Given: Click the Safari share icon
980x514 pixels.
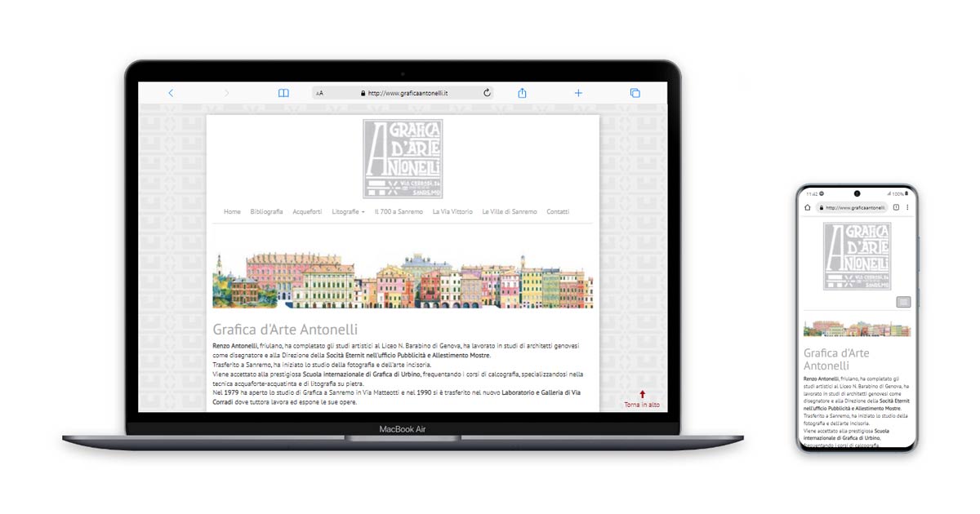Looking at the screenshot, I should pos(522,93).
